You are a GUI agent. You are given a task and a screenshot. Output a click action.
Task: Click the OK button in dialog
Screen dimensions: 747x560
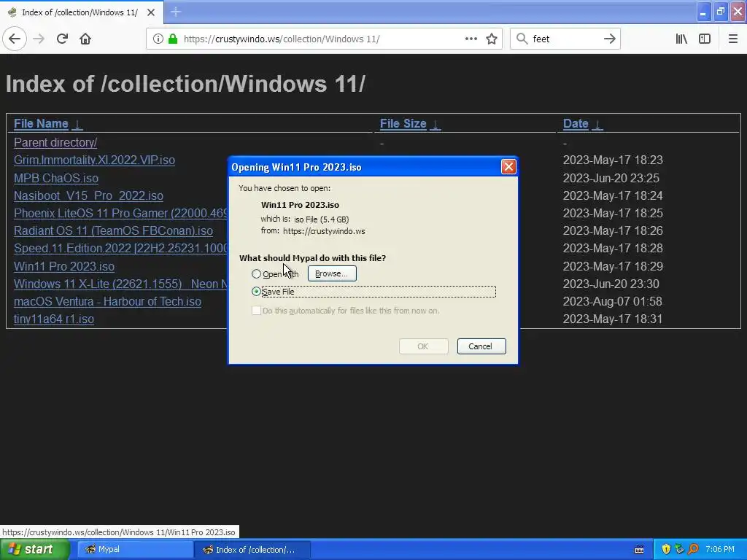[x=424, y=346]
